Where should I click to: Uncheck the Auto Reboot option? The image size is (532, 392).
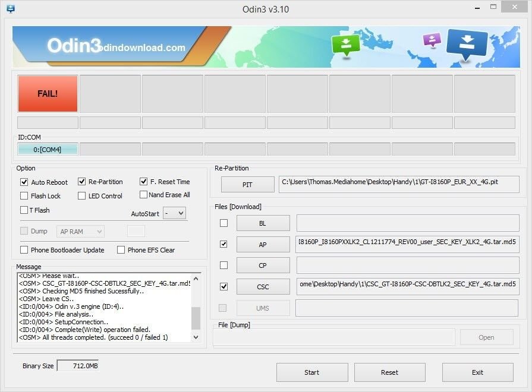click(24, 182)
